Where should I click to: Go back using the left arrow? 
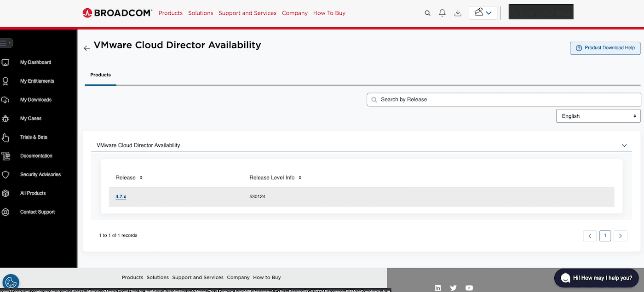(x=86, y=48)
